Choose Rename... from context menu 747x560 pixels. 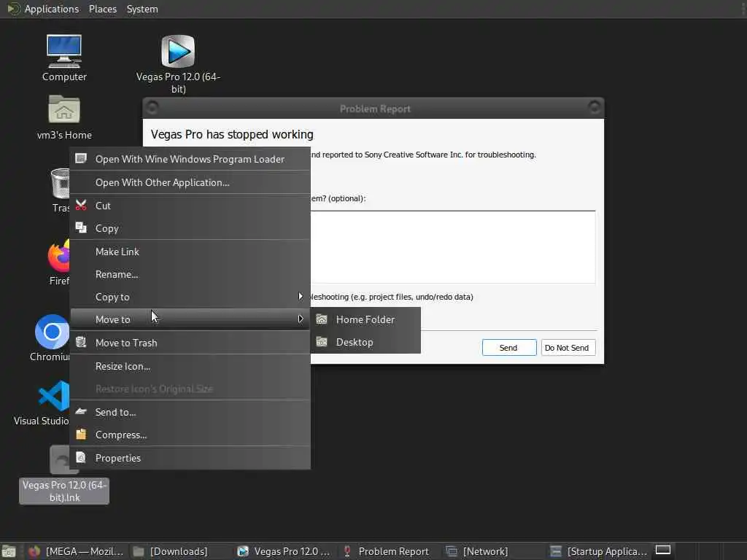[190, 274]
